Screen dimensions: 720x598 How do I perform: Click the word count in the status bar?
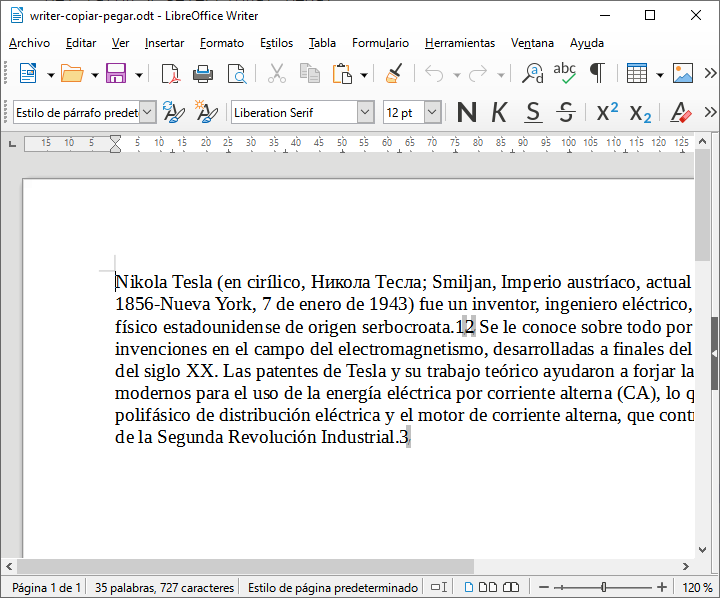[164, 587]
